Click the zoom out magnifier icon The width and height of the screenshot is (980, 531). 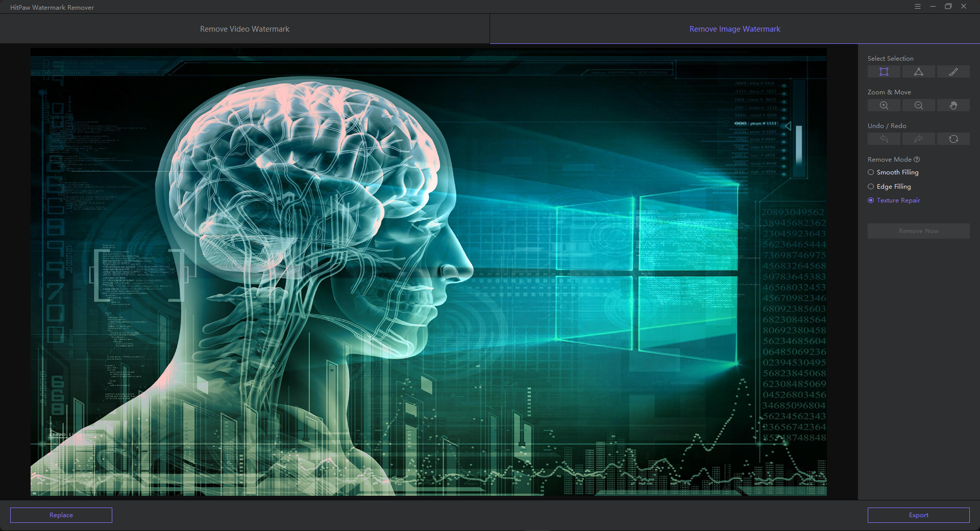pos(918,106)
